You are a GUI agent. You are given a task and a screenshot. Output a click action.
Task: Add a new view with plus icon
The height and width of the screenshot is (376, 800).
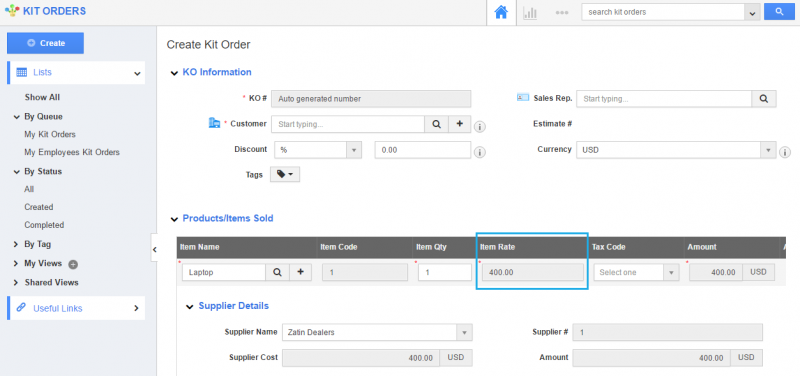tap(73, 264)
